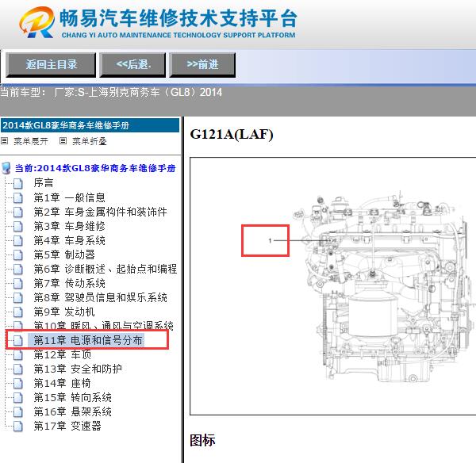The width and height of the screenshot is (476, 463).
Task: Go forward with the >>前进 button
Action: click(202, 64)
